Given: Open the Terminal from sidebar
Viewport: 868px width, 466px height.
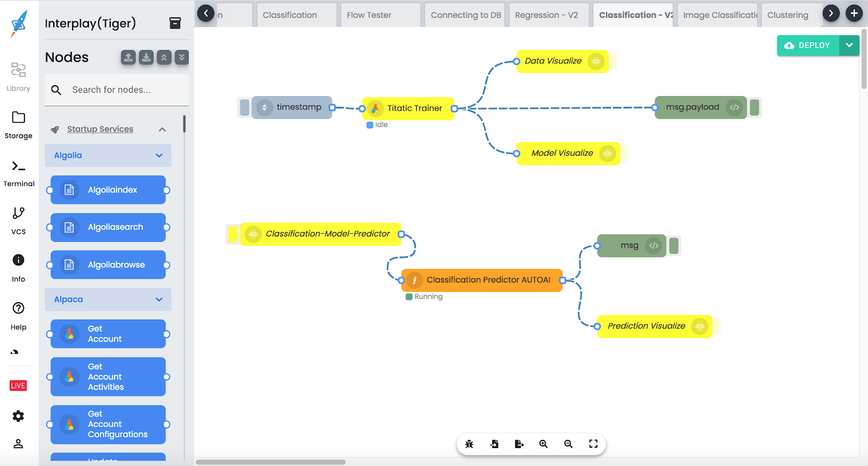Looking at the screenshot, I should 18,167.
